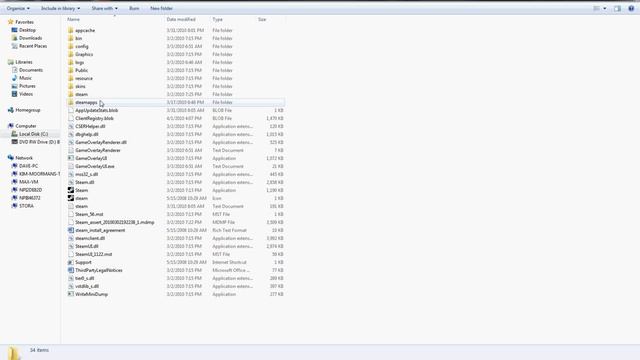
Task: Open the change view options arrow
Action: pyautogui.click(x=604, y=8)
